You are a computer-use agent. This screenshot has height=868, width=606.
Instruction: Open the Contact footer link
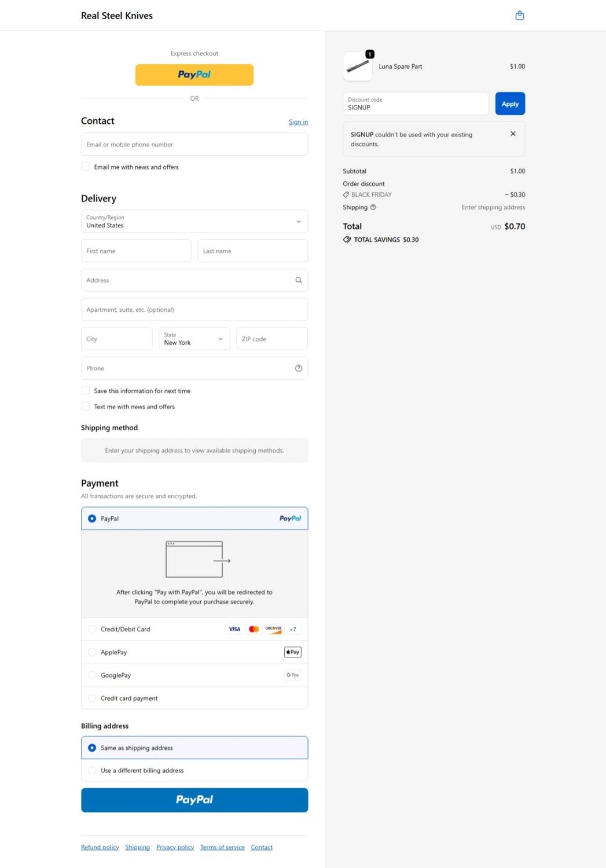tap(262, 847)
